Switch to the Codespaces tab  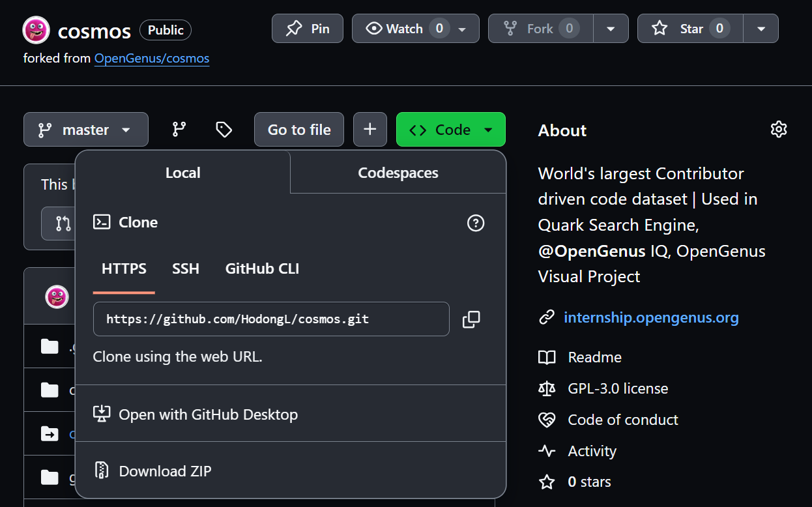[x=398, y=173]
